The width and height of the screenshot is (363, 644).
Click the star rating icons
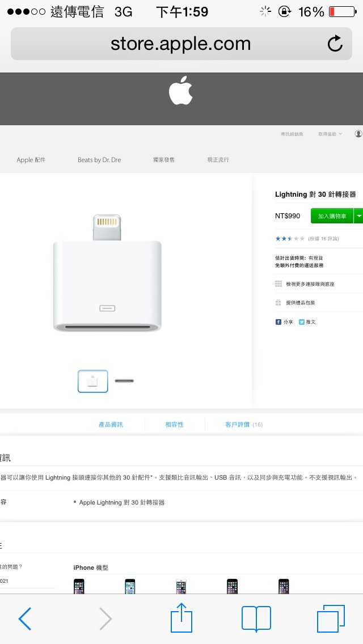[x=290, y=239]
